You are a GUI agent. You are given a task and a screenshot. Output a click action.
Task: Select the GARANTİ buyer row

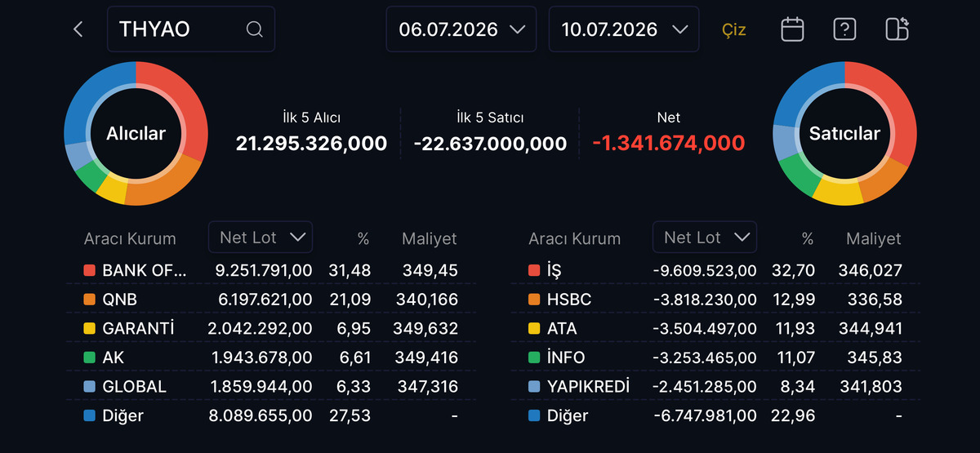(x=271, y=329)
